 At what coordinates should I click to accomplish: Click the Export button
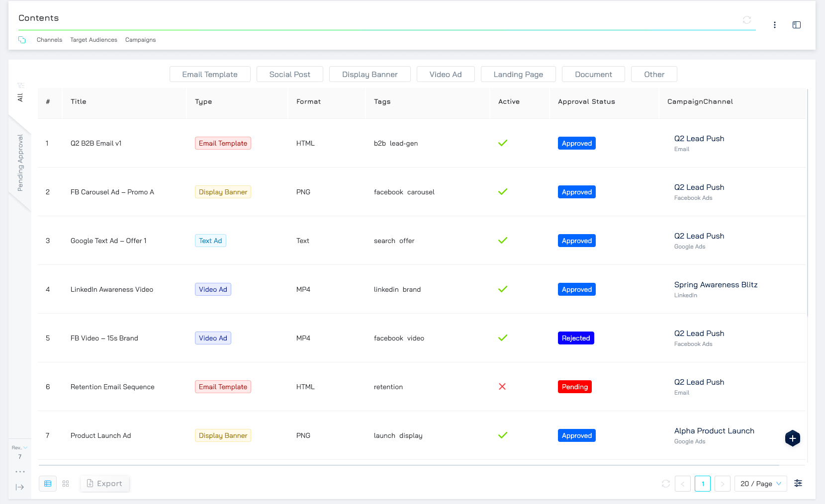(105, 484)
